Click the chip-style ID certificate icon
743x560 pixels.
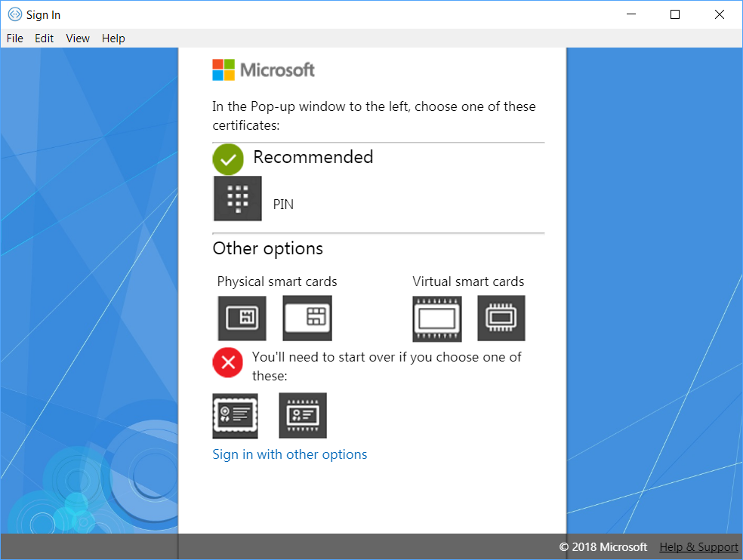pyautogui.click(x=303, y=416)
